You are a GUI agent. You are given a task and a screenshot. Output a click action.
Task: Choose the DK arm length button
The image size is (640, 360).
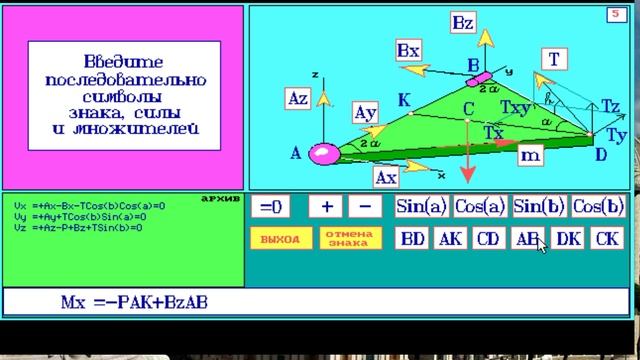click(x=567, y=238)
